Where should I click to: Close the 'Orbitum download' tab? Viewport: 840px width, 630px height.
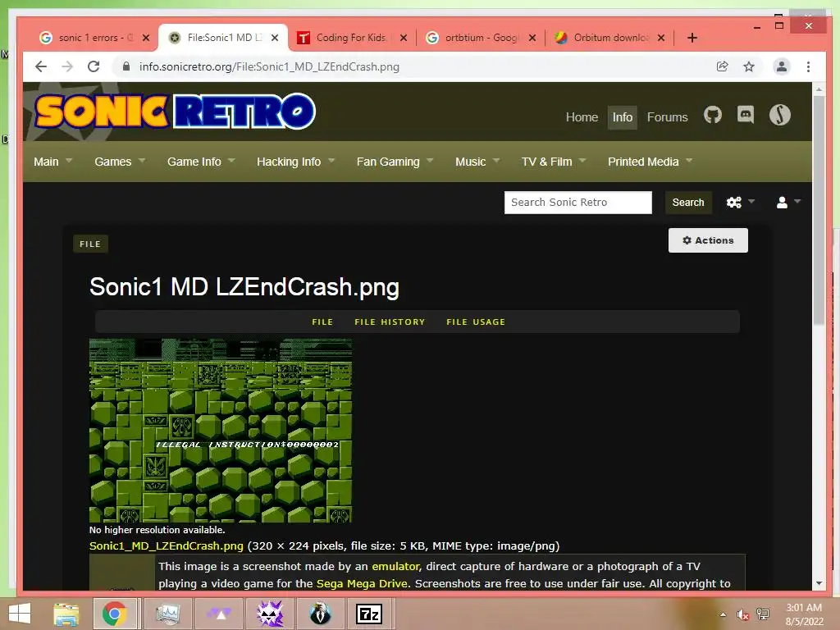tap(661, 38)
